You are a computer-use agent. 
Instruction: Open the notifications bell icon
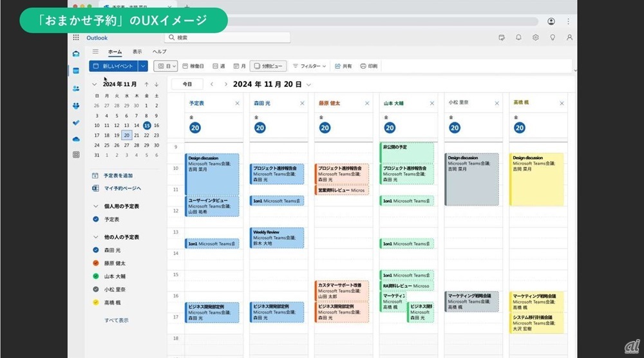pyautogui.click(x=518, y=37)
